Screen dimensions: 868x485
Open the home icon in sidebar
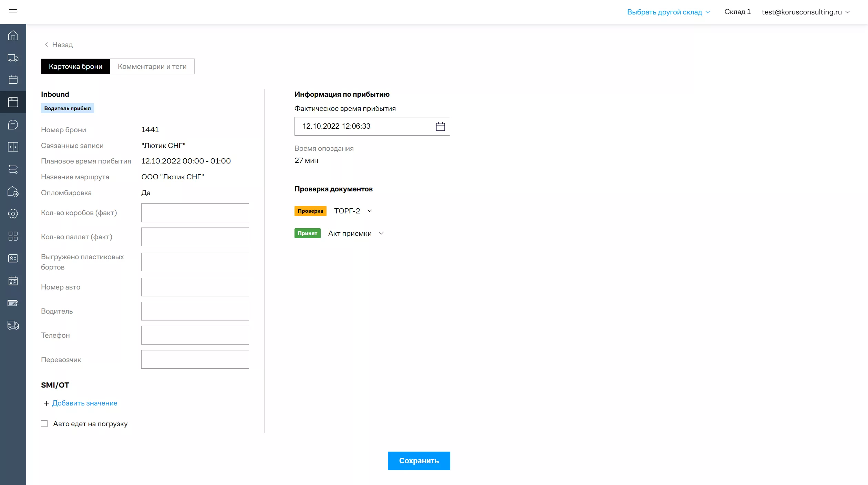tap(13, 35)
